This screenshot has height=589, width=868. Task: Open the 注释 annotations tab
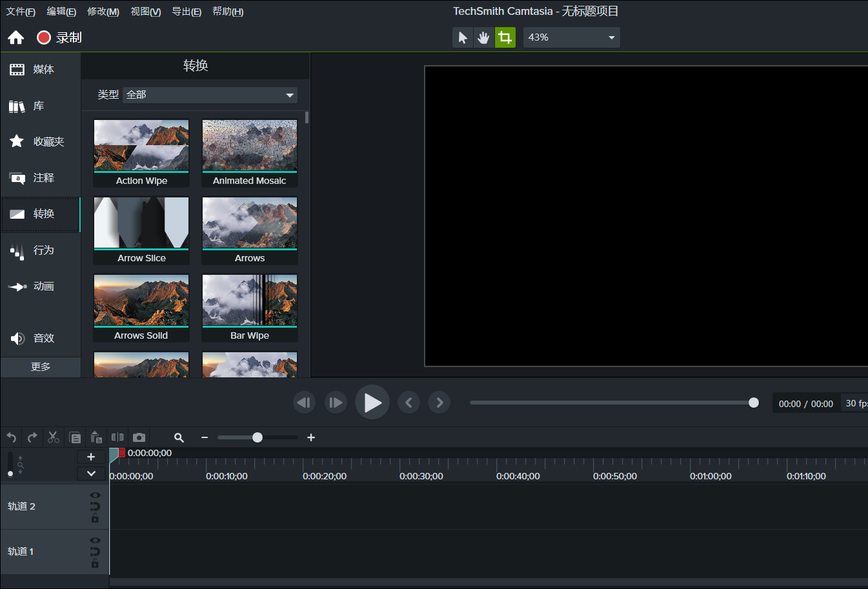click(41, 178)
